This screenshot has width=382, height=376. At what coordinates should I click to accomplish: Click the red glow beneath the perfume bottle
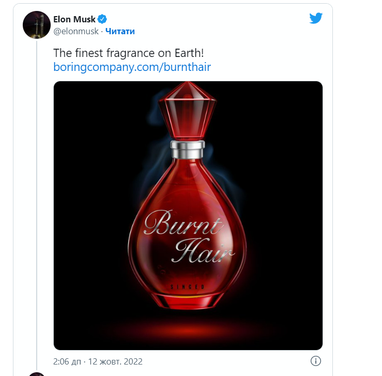click(x=188, y=328)
